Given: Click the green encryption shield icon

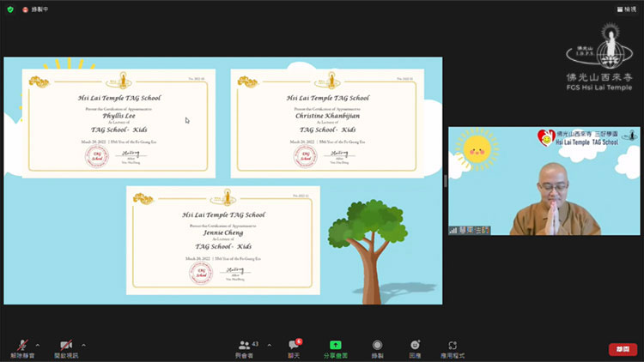Looking at the screenshot, I should [10, 9].
